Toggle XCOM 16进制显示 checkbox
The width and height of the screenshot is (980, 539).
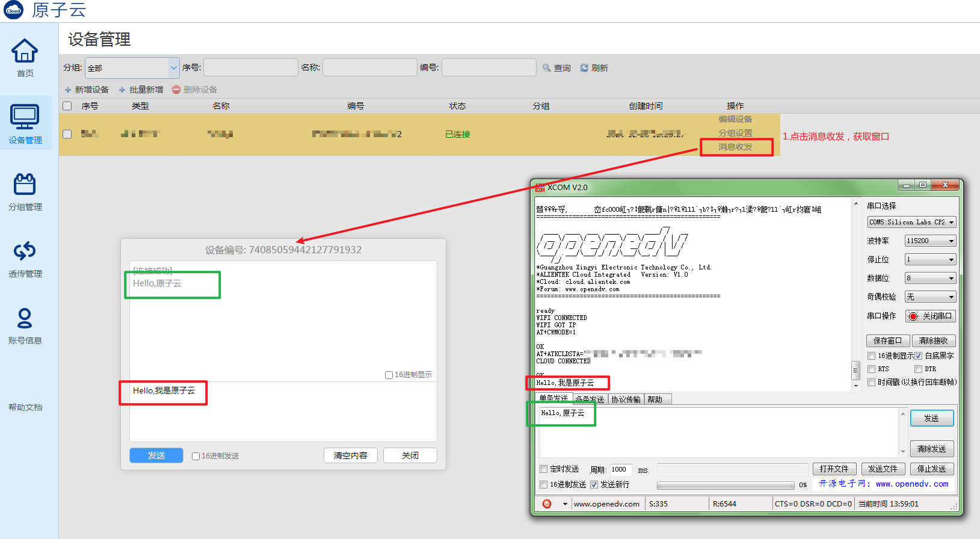click(872, 356)
